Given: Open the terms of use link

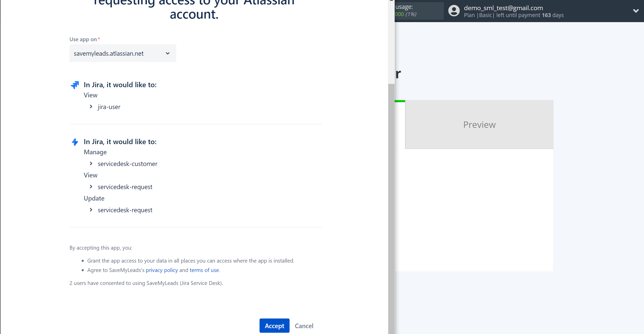Looking at the screenshot, I should click(204, 270).
